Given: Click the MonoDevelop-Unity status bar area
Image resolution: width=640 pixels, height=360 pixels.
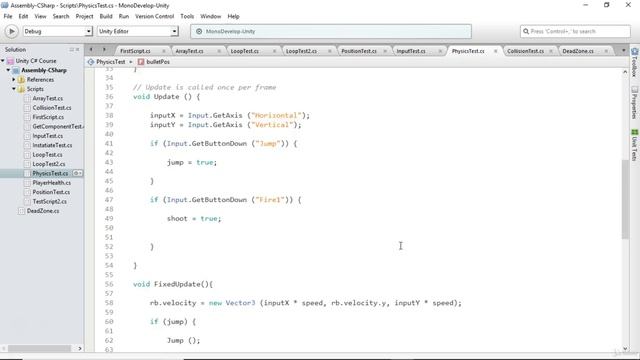Looking at the screenshot, I should click(331, 31).
